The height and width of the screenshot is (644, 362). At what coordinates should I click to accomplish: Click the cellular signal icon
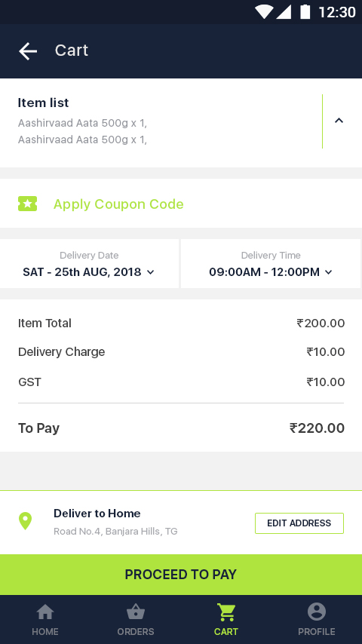(284, 12)
